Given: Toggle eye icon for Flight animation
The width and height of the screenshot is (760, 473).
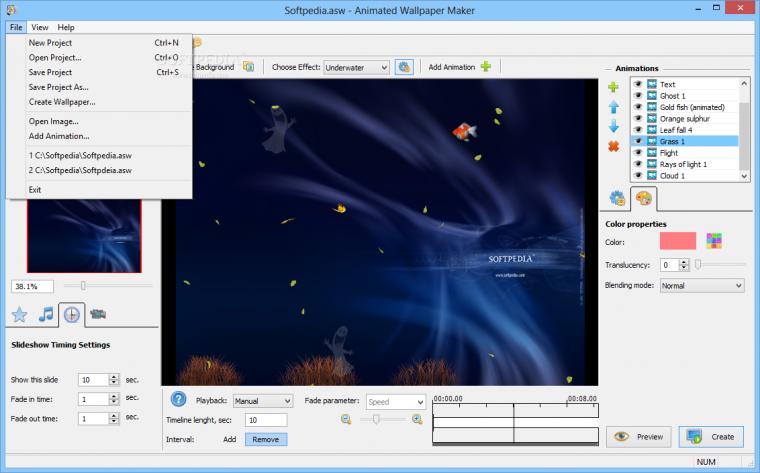Looking at the screenshot, I should pyautogui.click(x=638, y=153).
